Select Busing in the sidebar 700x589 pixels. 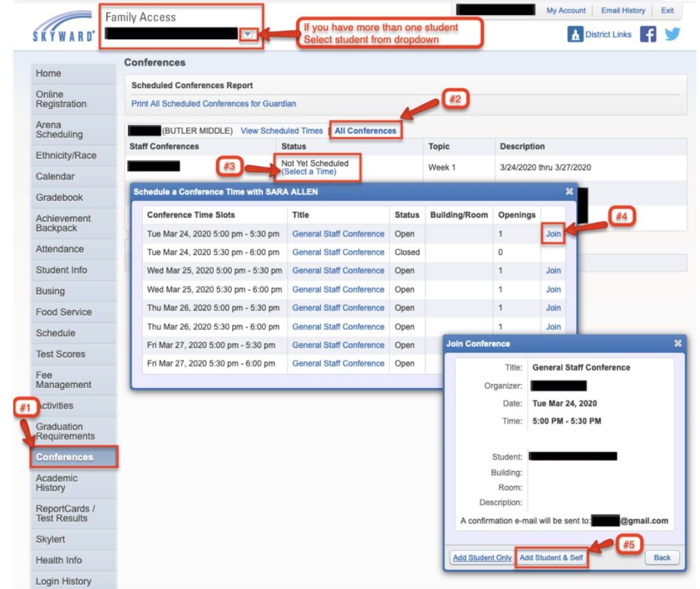coord(73,291)
